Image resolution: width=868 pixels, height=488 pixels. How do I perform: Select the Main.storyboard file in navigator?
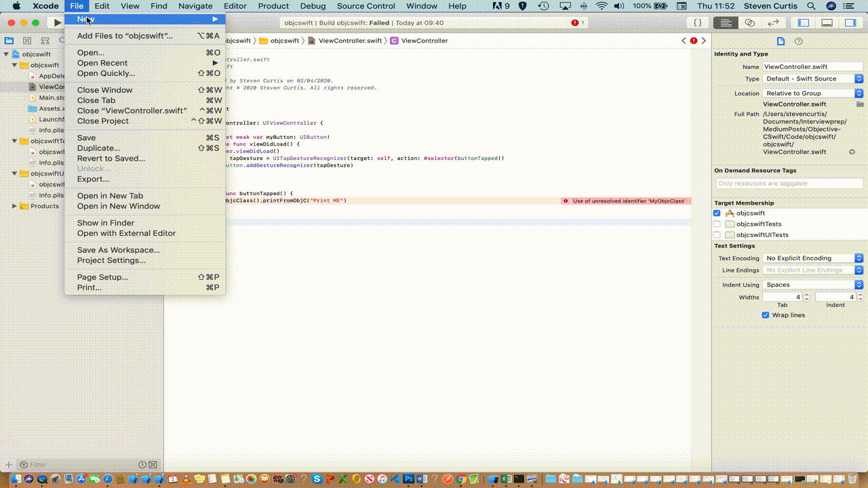point(47,98)
